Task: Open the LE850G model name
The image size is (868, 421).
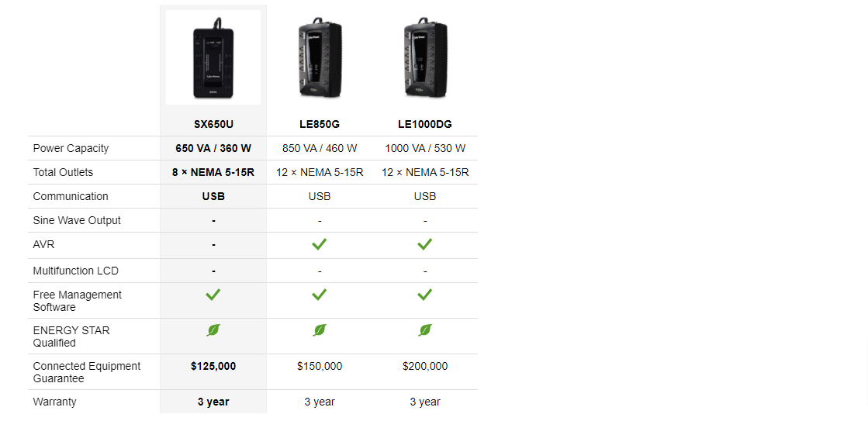Action: point(320,124)
